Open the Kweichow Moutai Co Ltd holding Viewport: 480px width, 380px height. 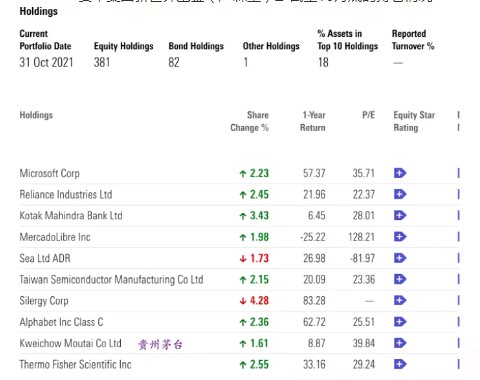70,343
